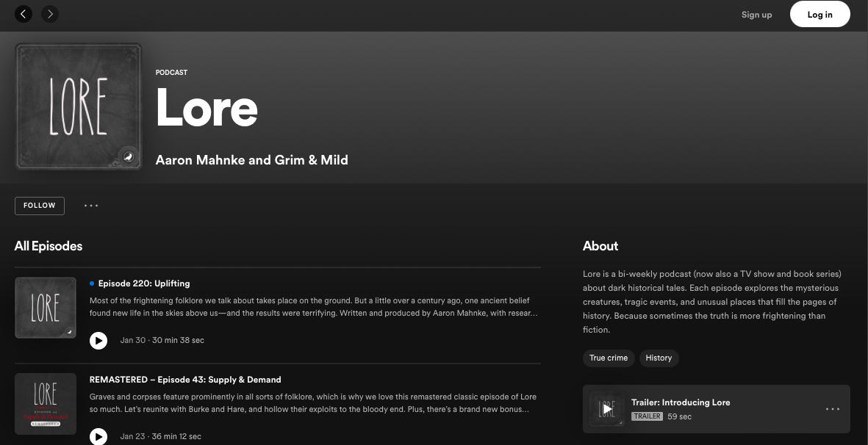The image size is (868, 445).
Task: Click the Episode 220 description text
Action: click(x=313, y=307)
